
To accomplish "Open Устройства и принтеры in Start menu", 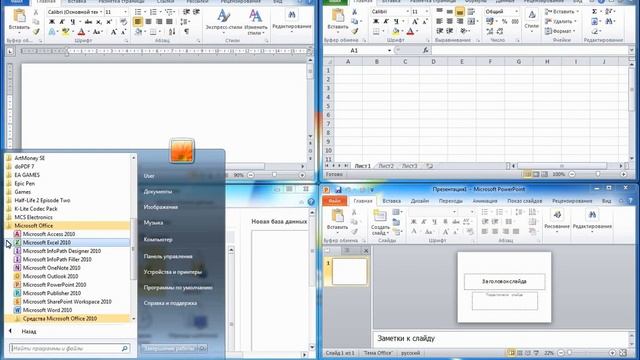I will (x=172, y=272).
